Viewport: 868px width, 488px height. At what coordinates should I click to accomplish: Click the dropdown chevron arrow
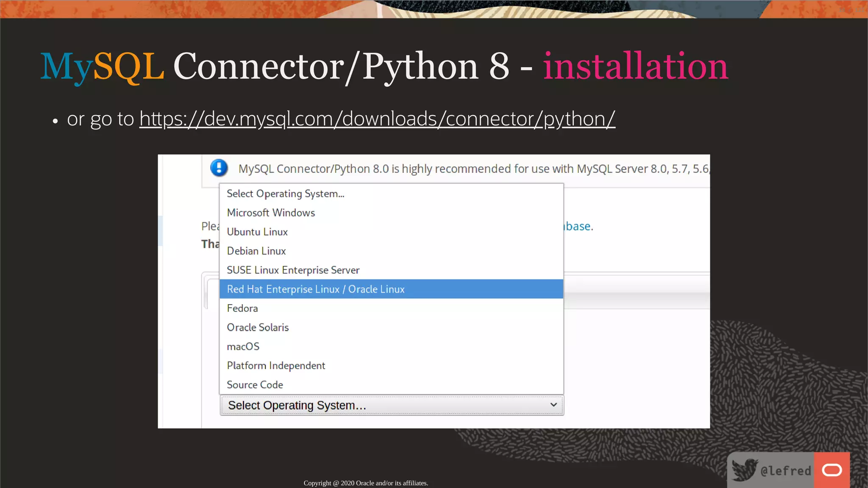[553, 405]
